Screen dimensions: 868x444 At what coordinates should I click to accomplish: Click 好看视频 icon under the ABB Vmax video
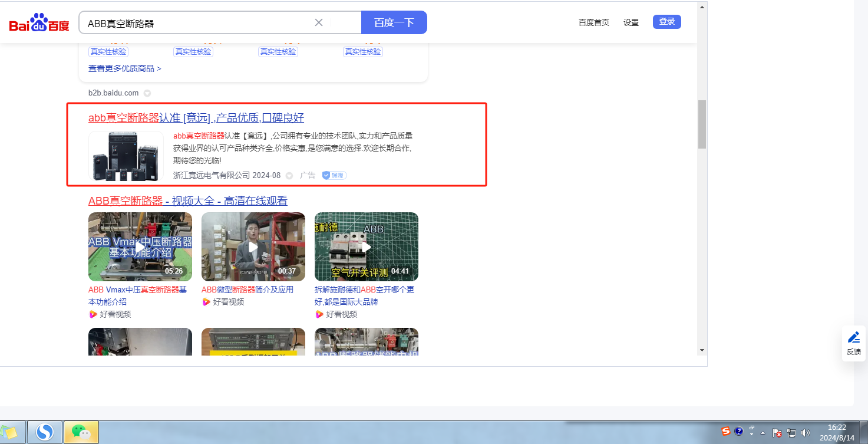click(93, 314)
